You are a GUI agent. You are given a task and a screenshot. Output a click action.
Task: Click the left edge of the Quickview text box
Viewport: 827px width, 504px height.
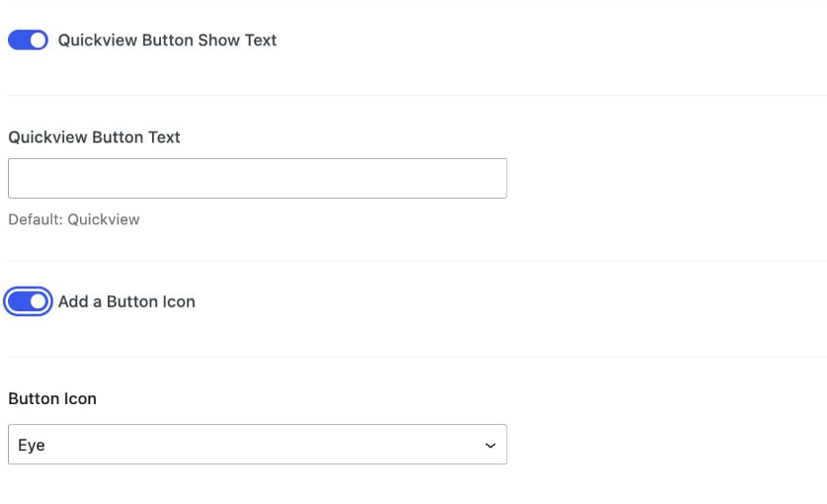[16, 178]
